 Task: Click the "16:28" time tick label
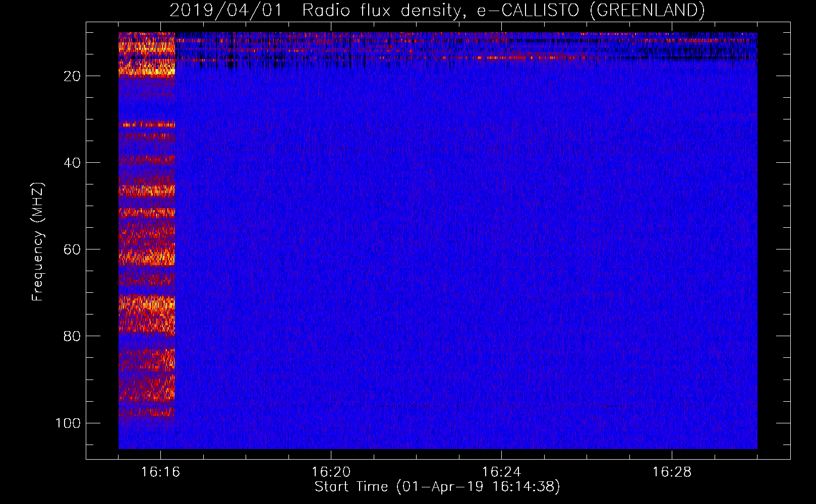[x=672, y=472]
